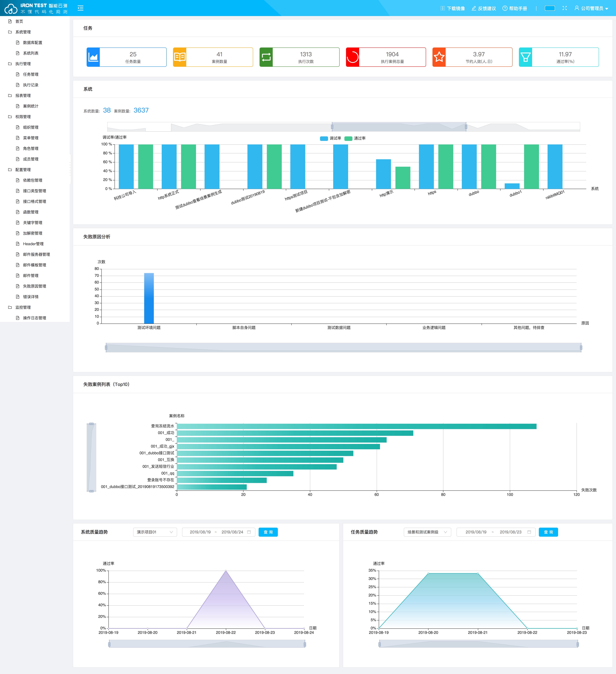
Task: Toggle 通过率 legend series in system chart
Action: [355, 138]
